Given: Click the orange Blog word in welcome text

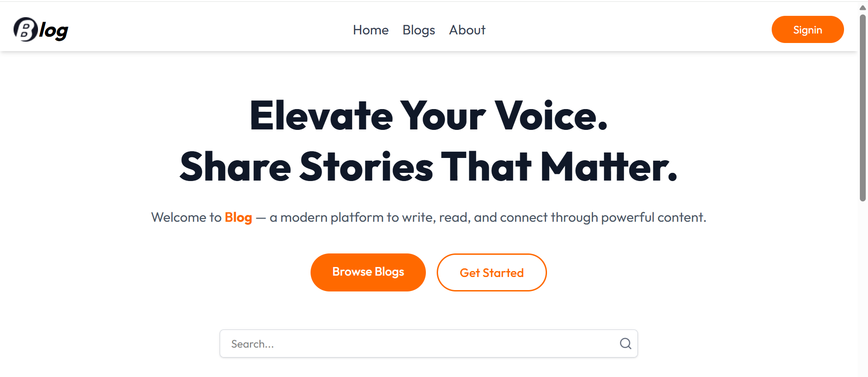Looking at the screenshot, I should tap(238, 217).
